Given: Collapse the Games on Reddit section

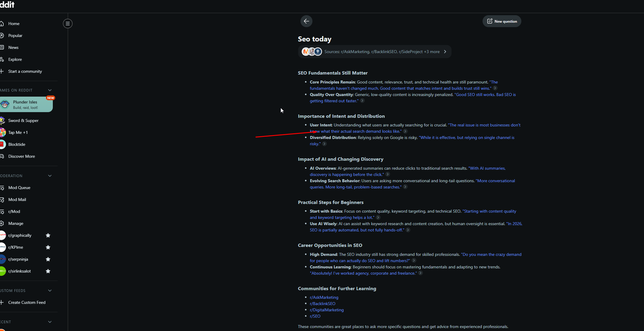Looking at the screenshot, I should click(50, 90).
